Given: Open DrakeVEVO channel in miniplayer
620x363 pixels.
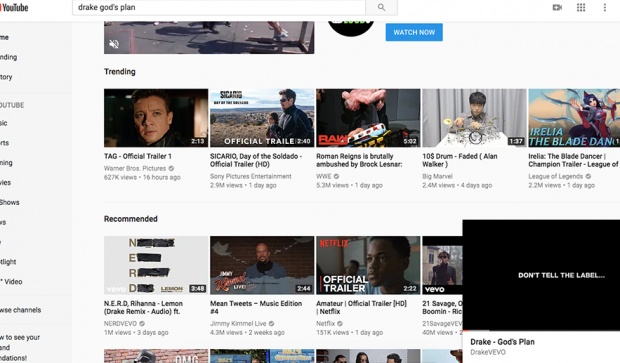Looking at the screenshot, I should (x=488, y=352).
